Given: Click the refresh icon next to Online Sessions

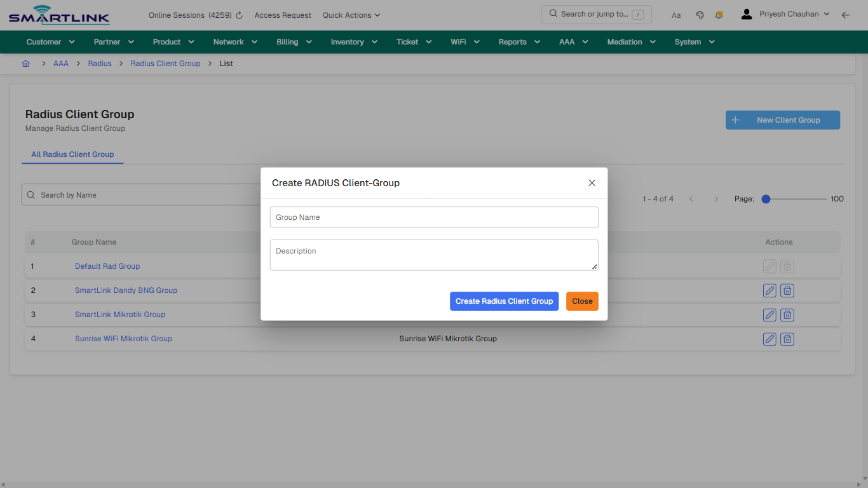Looking at the screenshot, I should click(x=239, y=15).
